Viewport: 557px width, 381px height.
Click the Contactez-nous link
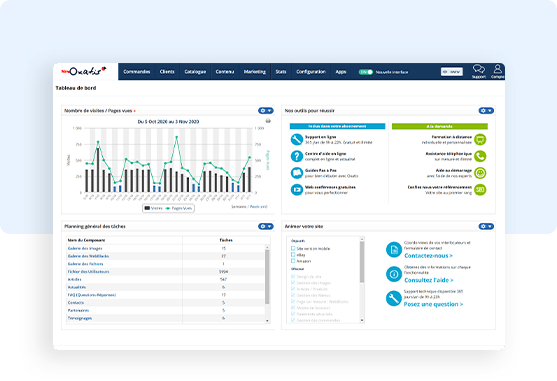[x=428, y=256]
